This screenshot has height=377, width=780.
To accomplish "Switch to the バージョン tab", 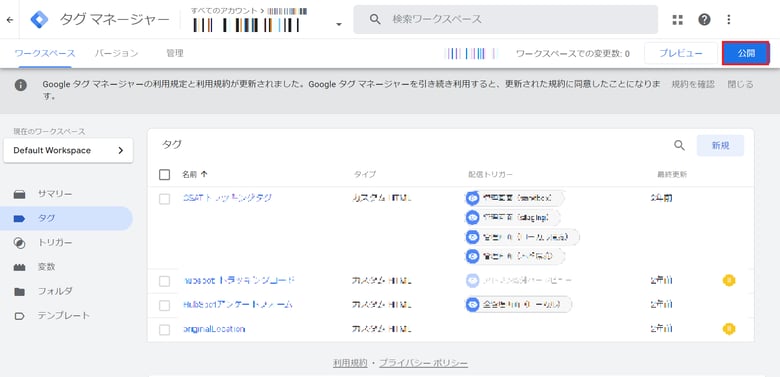I will [116, 53].
